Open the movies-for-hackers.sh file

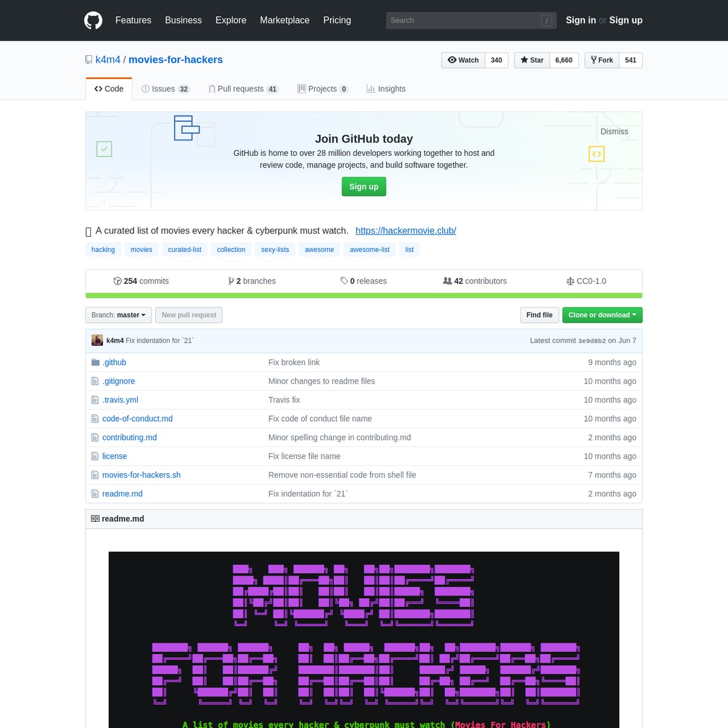coord(141,475)
